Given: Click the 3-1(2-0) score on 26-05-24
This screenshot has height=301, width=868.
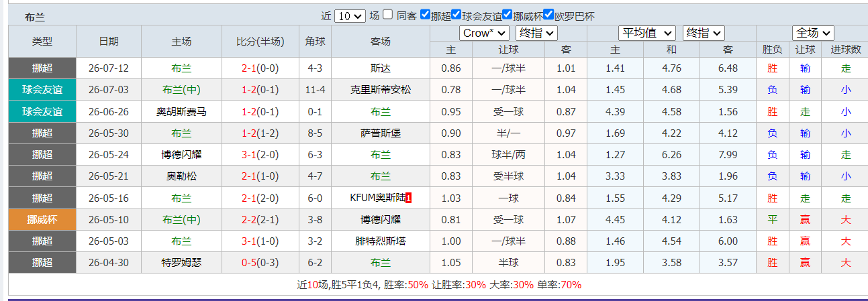Looking at the screenshot, I should tap(260, 155).
